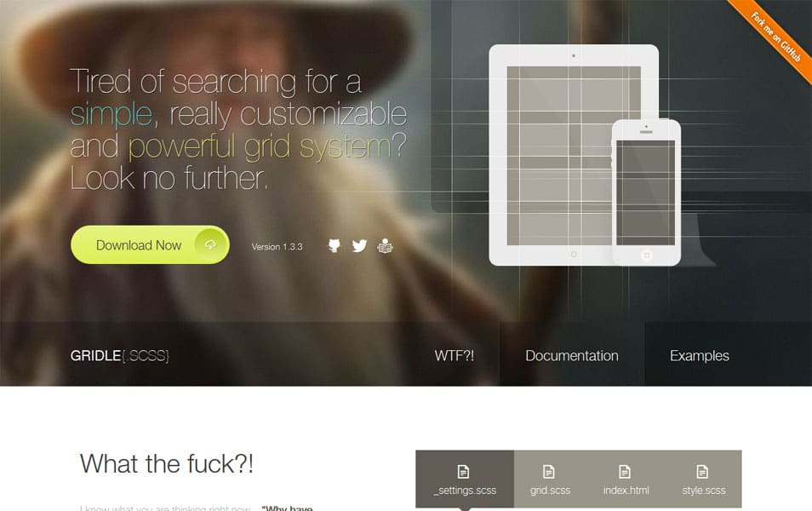Click the GRIDLE{.SCSS} logo
Image resolution: width=812 pixels, height=511 pixels.
120,356
